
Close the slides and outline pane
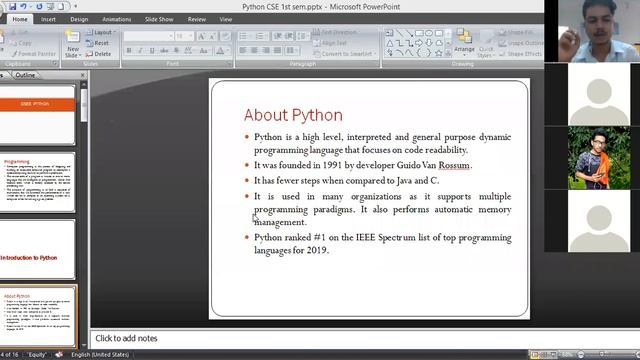tap(82, 75)
